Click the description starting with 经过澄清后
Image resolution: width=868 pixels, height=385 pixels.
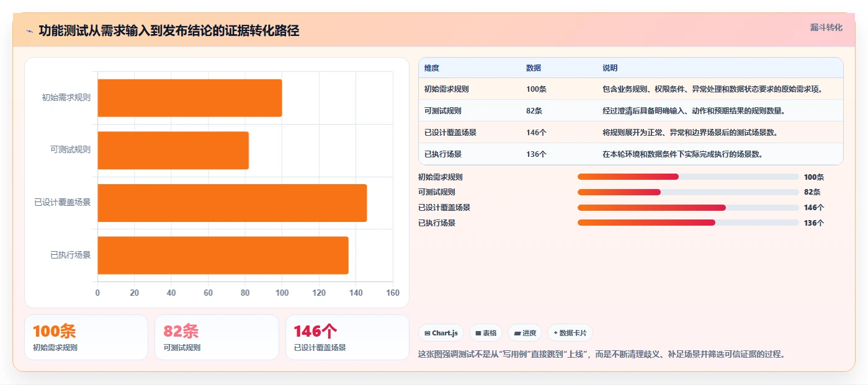[x=694, y=111]
